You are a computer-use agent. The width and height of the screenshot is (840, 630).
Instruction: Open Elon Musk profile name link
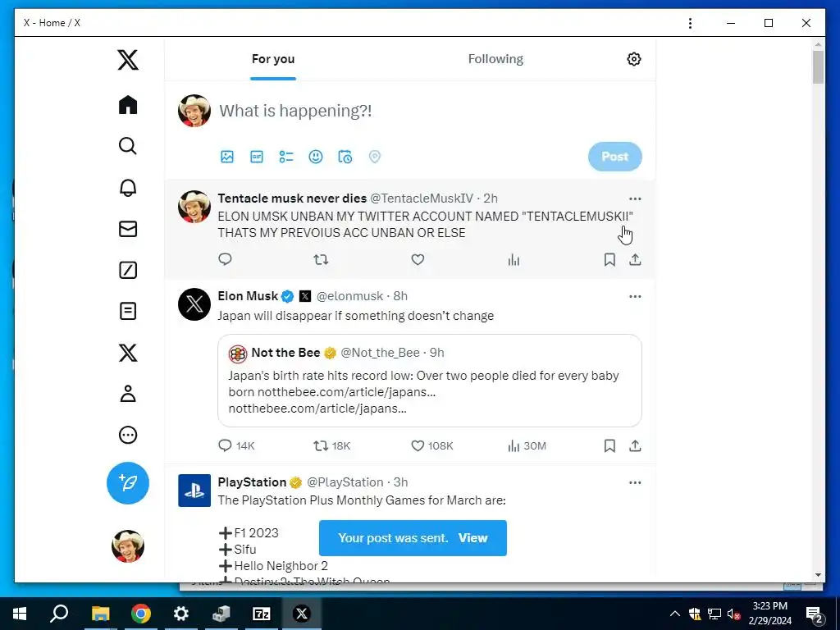pos(248,295)
